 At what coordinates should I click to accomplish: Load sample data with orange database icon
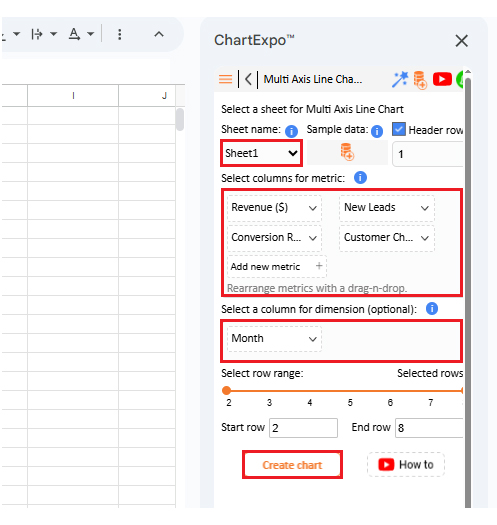tap(347, 152)
